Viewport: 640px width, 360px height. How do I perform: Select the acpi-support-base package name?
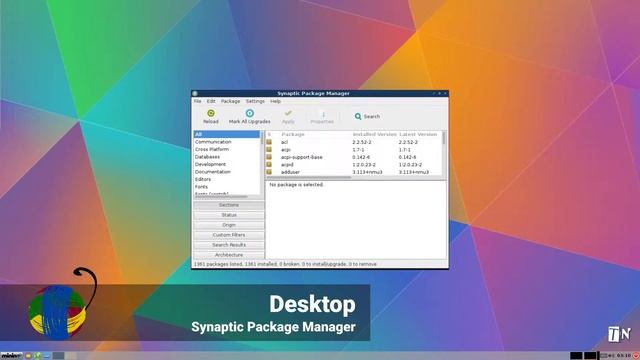point(302,157)
